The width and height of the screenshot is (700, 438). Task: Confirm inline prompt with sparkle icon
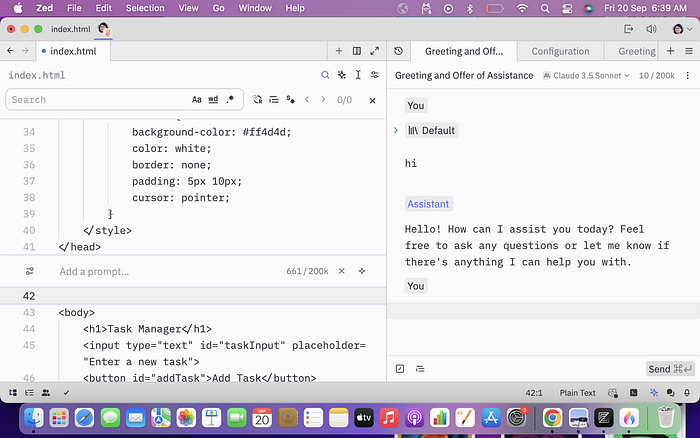tap(362, 271)
